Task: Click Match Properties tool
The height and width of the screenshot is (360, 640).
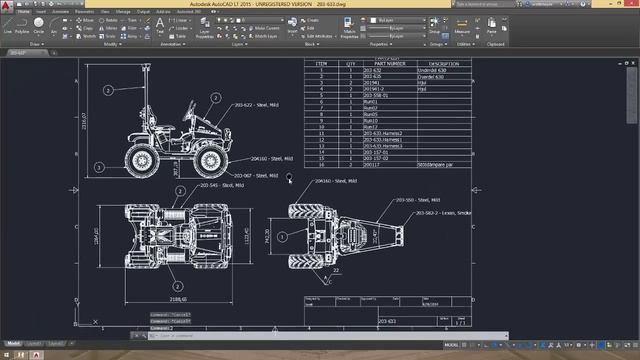Action: tap(349, 28)
